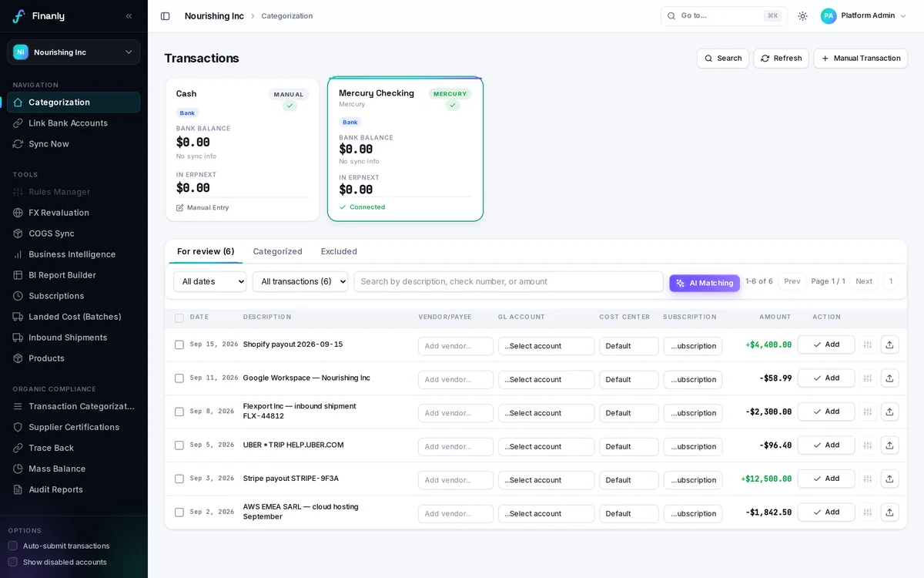Open cost center dropdown for AWS EMEA row

click(629, 513)
